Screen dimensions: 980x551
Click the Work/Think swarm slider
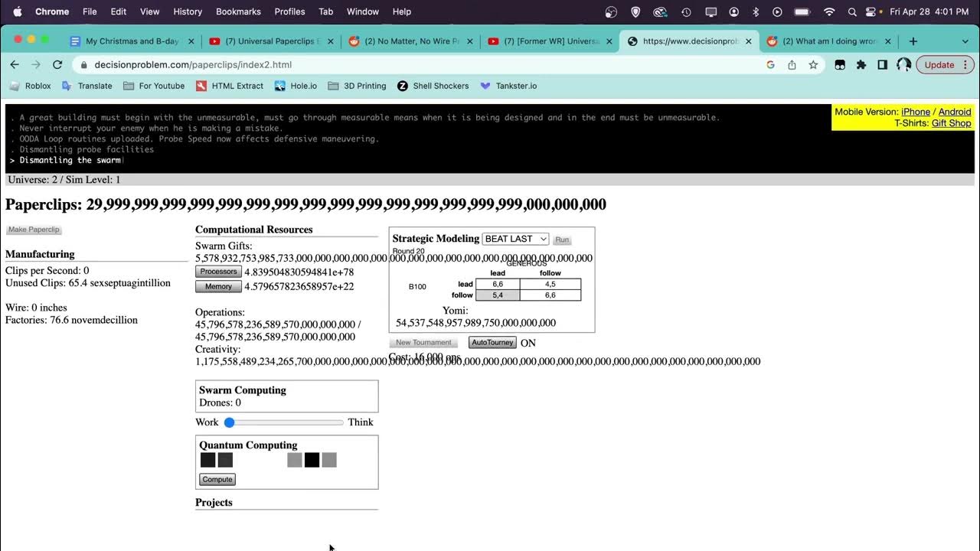[x=284, y=422]
